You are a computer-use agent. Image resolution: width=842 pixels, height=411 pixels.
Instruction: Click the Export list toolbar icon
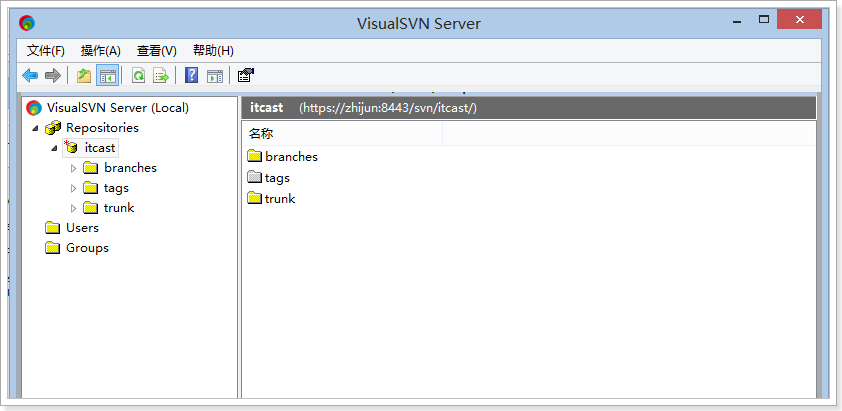161,75
